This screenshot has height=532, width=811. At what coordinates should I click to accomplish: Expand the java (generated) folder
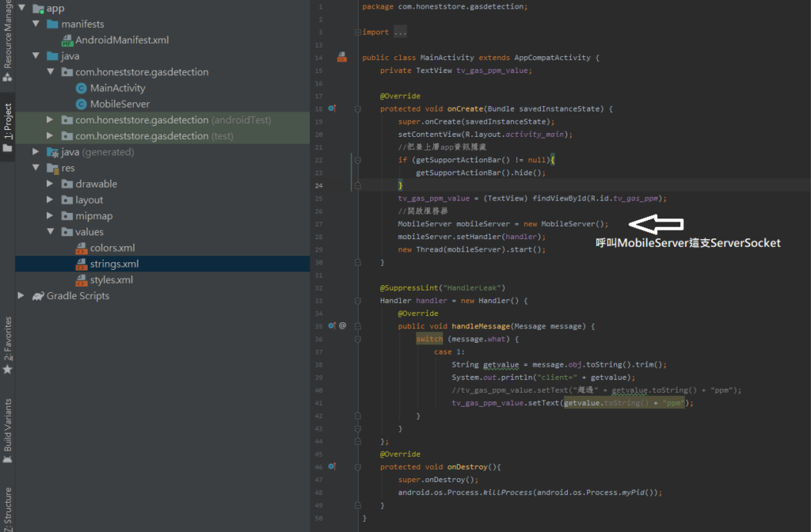pos(36,152)
